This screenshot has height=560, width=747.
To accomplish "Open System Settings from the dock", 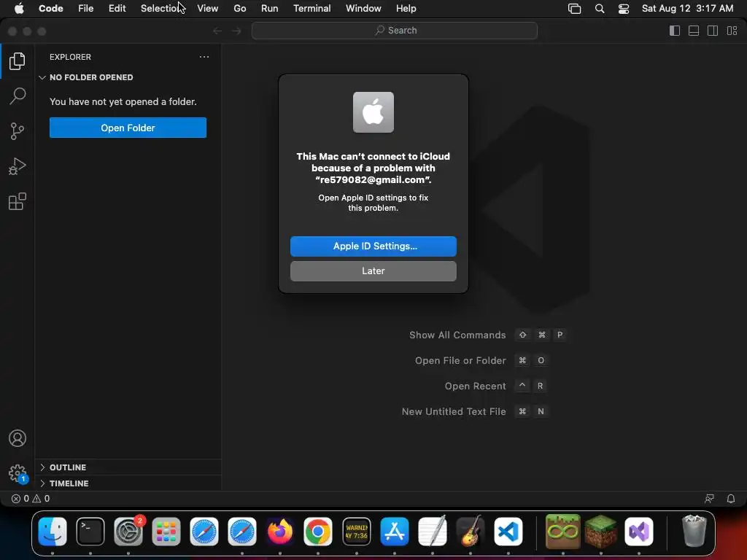I will coord(128,532).
